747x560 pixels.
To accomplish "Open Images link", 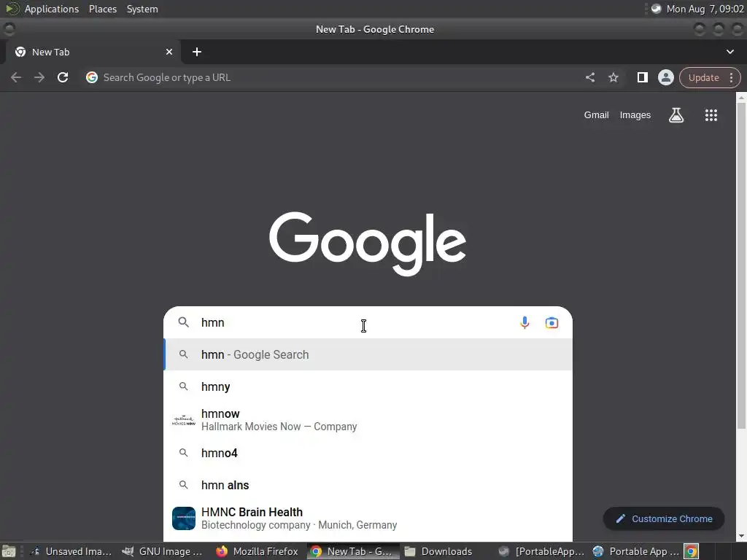I will click(635, 114).
